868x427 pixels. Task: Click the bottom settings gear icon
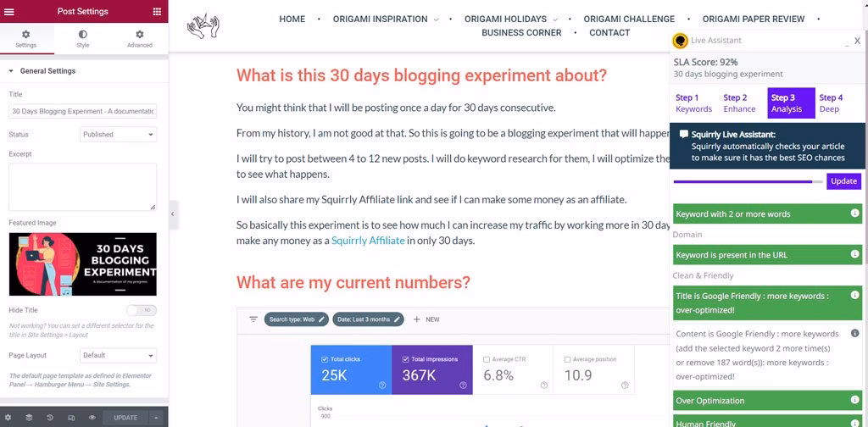(9, 418)
